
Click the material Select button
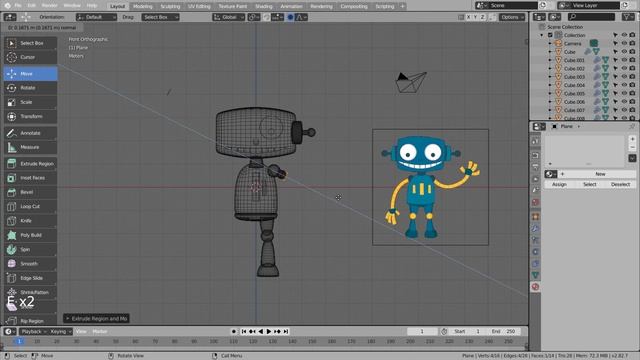pyautogui.click(x=589, y=184)
